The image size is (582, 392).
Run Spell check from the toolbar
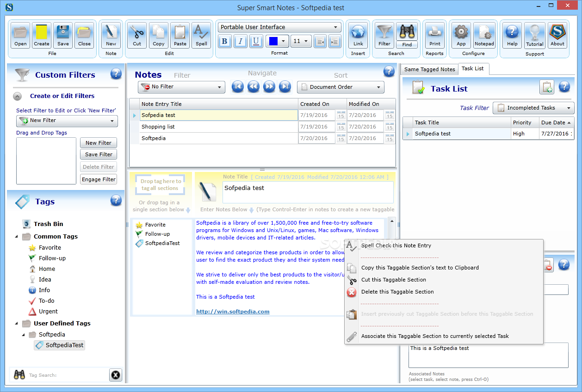coord(201,35)
